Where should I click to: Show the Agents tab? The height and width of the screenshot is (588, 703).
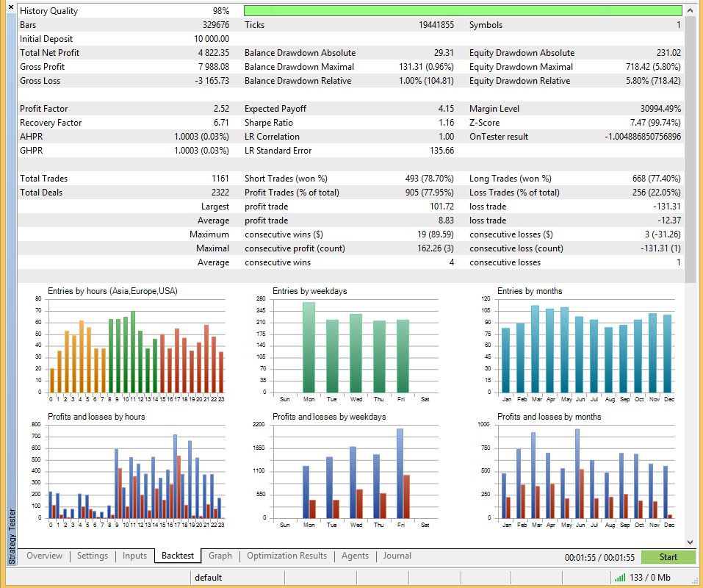pos(356,556)
